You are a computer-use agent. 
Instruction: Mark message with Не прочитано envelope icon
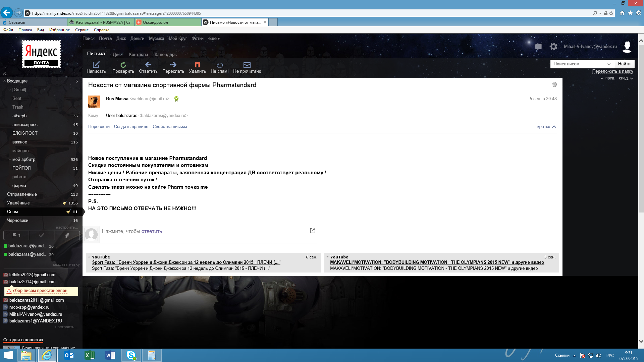247,65
